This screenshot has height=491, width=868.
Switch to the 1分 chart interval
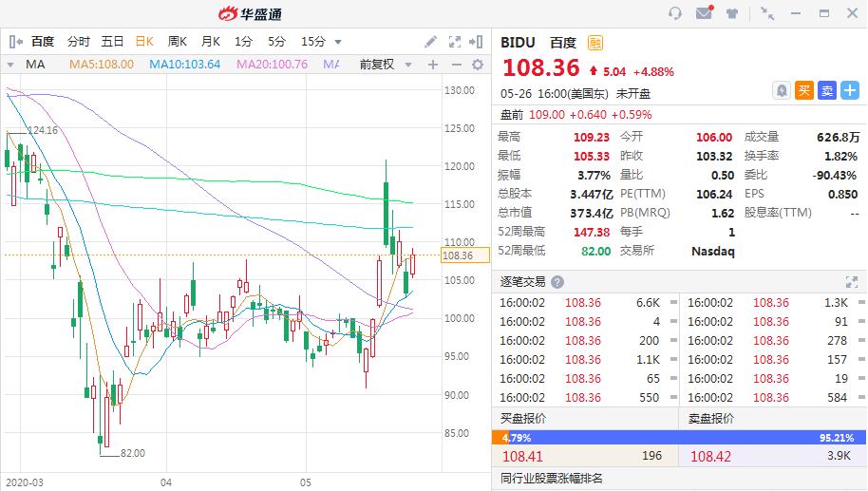[243, 42]
